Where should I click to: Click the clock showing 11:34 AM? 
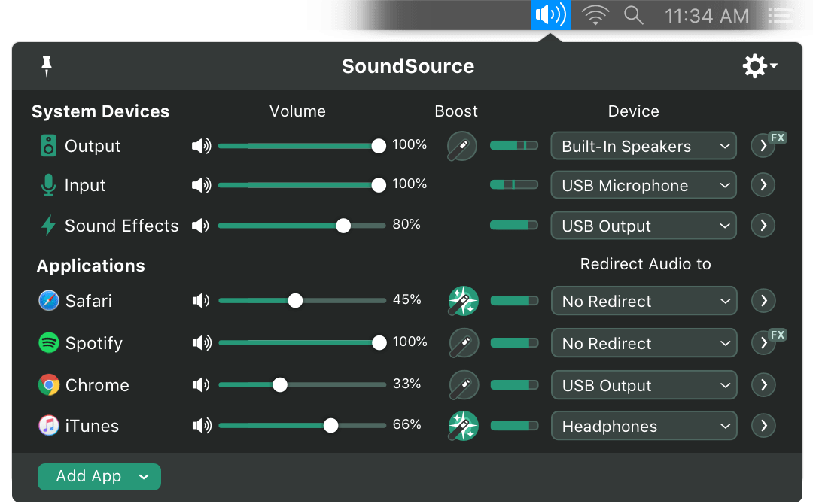[706, 15]
